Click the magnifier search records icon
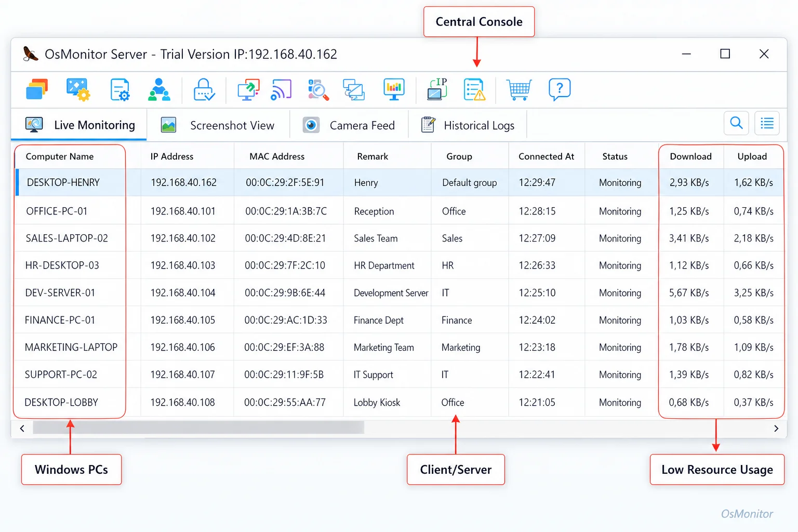Screen dimensions: 798x532 tap(318, 89)
